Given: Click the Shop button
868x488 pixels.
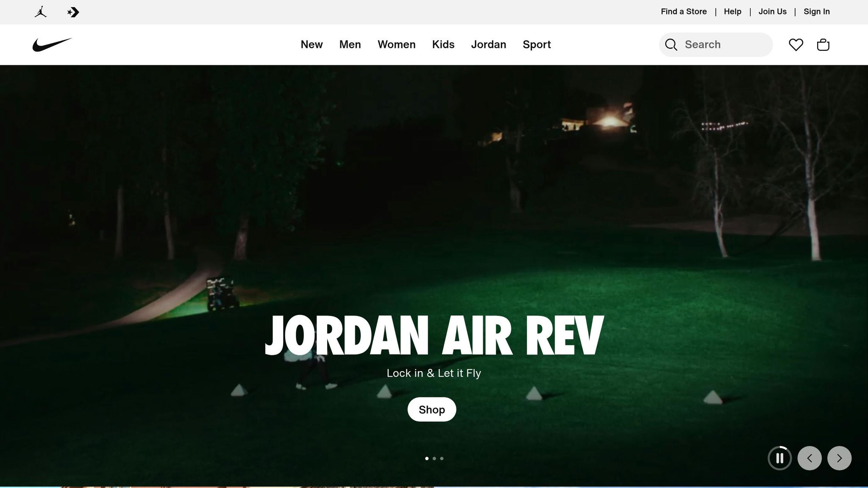Looking at the screenshot, I should (432, 409).
